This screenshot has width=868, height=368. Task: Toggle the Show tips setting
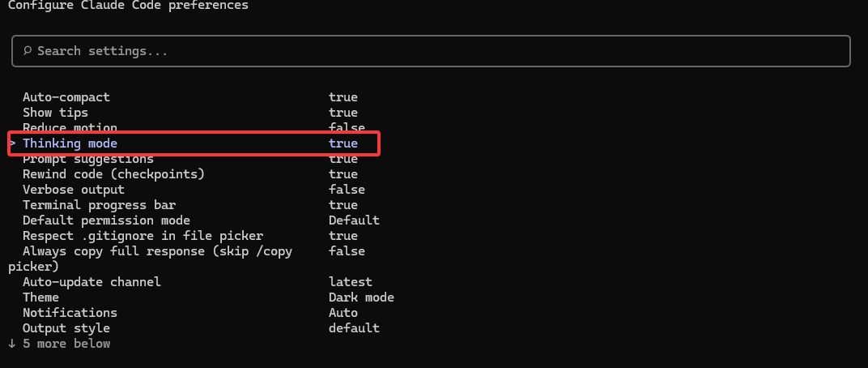[55, 113]
